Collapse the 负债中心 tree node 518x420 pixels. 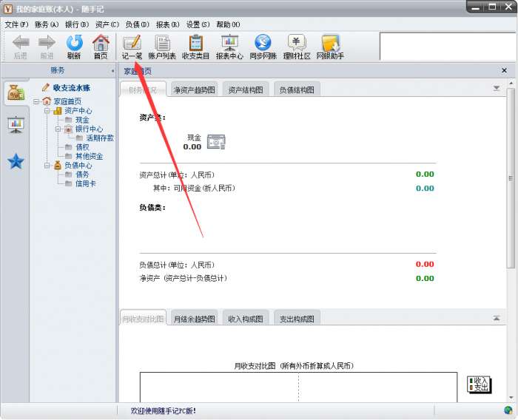47,165
